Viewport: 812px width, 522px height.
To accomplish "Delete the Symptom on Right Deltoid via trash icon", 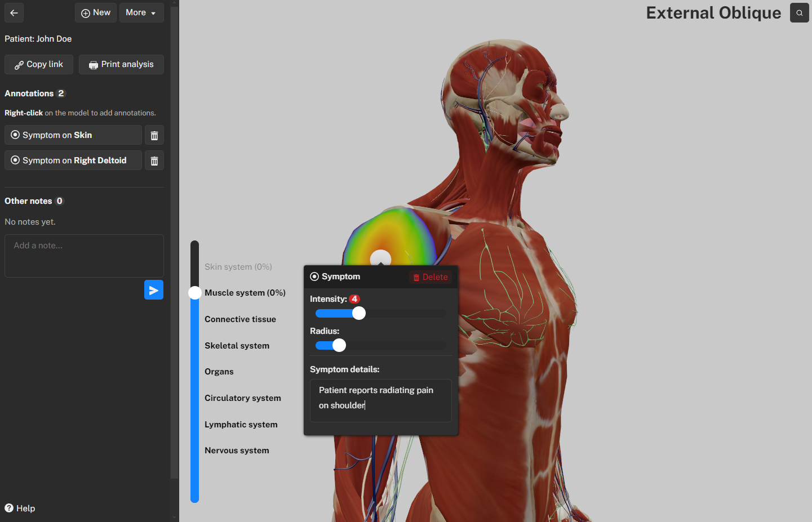I will pyautogui.click(x=154, y=160).
